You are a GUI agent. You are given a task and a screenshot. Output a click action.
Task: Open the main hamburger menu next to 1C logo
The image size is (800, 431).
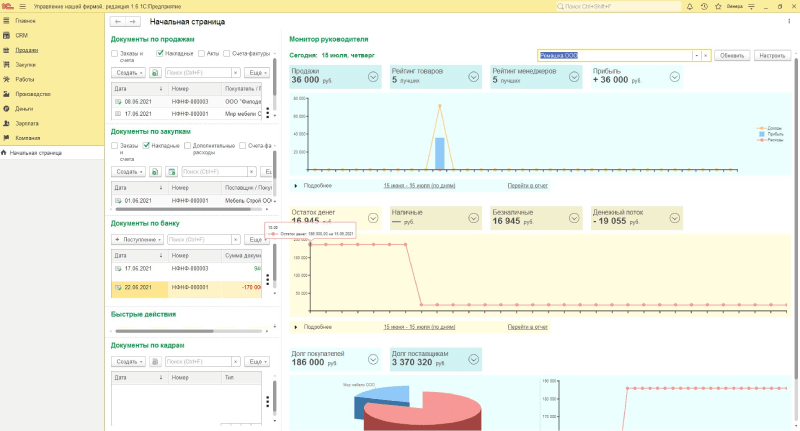coord(22,6)
